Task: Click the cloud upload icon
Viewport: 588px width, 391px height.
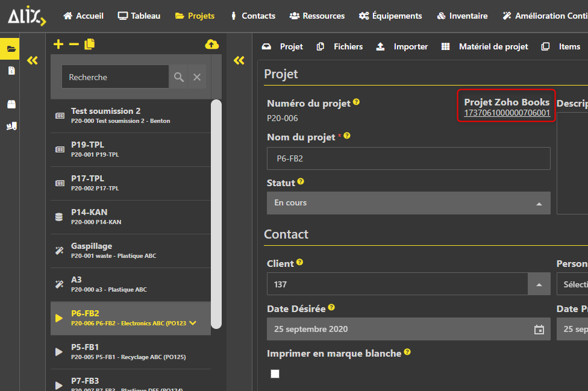Action: tap(212, 44)
